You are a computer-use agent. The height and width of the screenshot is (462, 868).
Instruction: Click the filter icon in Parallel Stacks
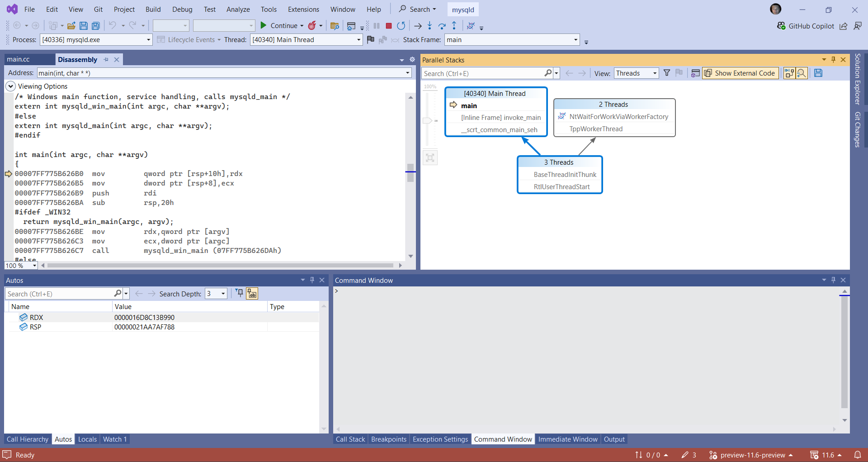point(666,73)
